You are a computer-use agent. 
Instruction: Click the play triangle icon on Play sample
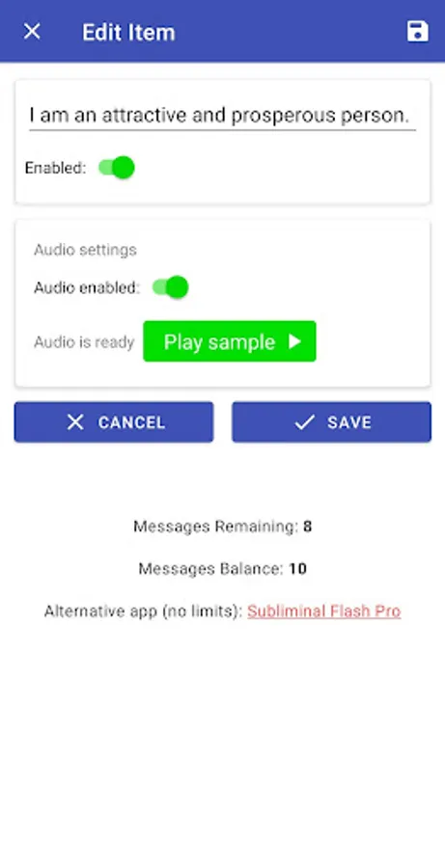point(294,341)
